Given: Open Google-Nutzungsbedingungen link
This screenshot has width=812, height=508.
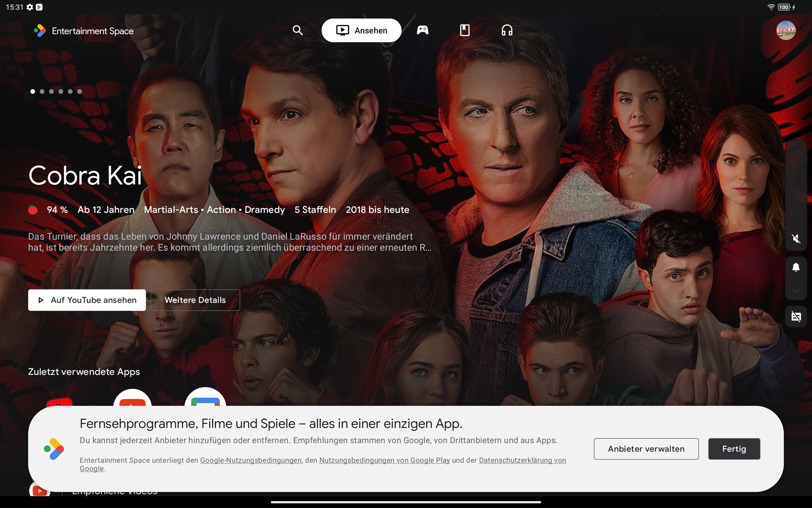Looking at the screenshot, I should [250, 460].
